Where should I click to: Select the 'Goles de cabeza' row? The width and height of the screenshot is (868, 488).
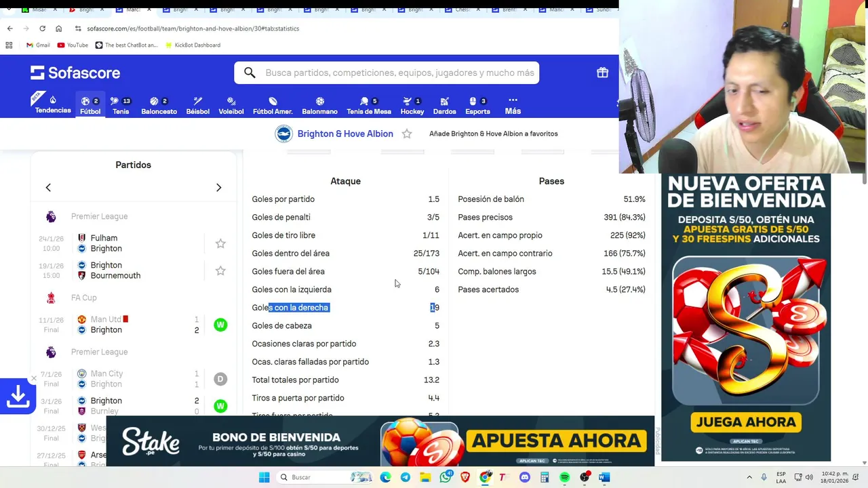345,325
